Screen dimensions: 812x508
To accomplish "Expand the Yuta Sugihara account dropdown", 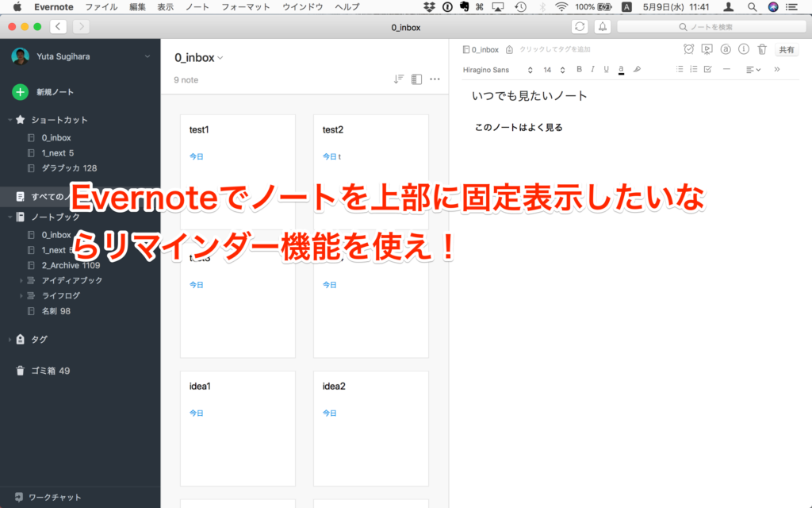I will coord(147,56).
